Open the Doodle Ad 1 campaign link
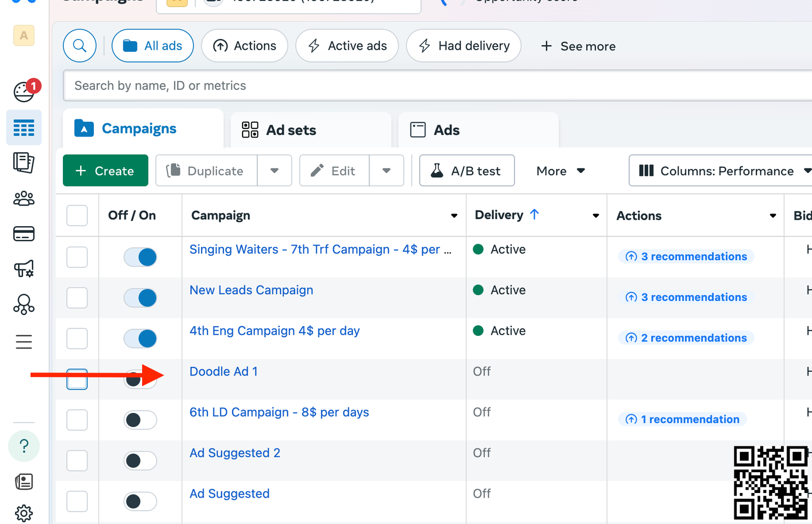 pos(223,371)
